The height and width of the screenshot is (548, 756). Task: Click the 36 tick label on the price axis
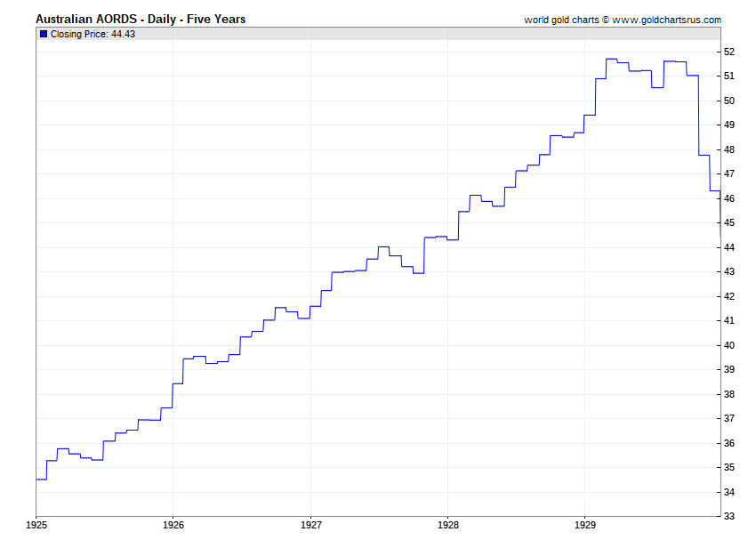point(728,443)
